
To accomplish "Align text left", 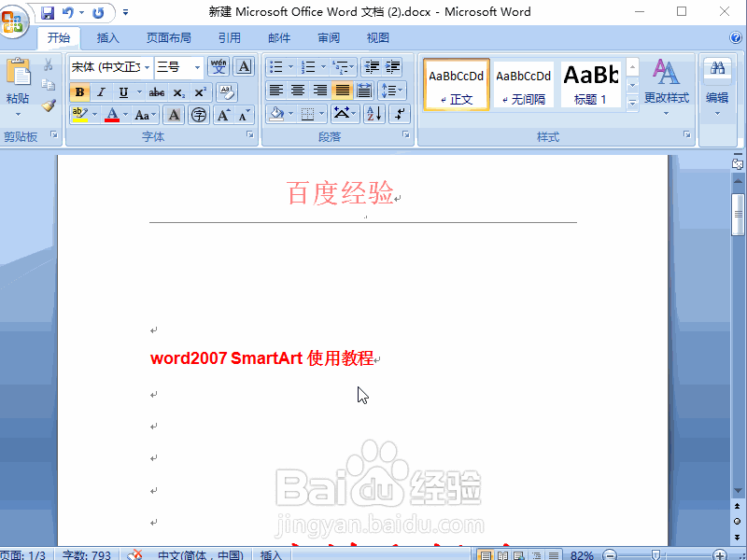I will 276,91.
